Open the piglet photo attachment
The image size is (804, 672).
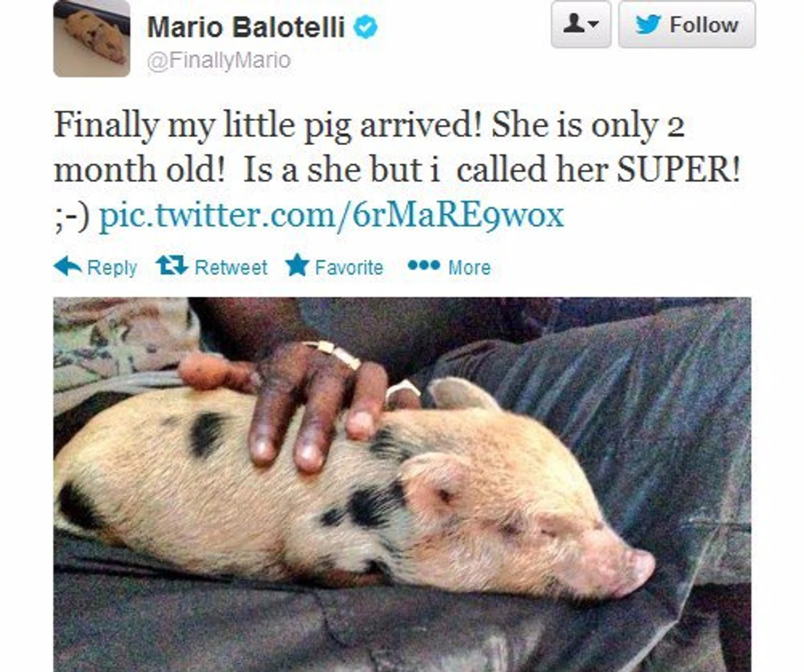pyautogui.click(x=402, y=484)
